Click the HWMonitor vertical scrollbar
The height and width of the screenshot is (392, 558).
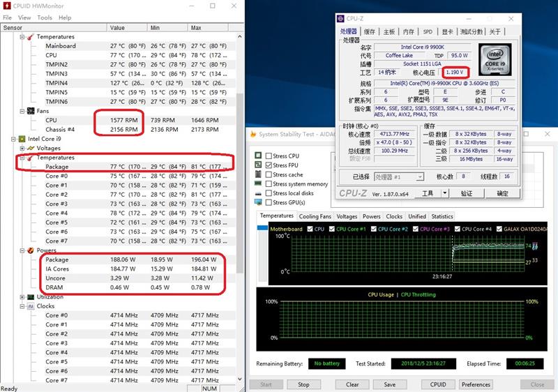pos(240,209)
